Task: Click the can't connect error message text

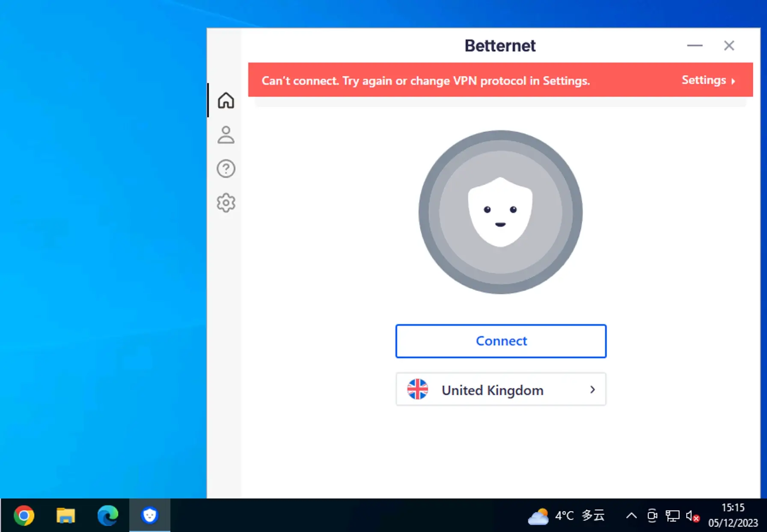Action: click(x=425, y=80)
